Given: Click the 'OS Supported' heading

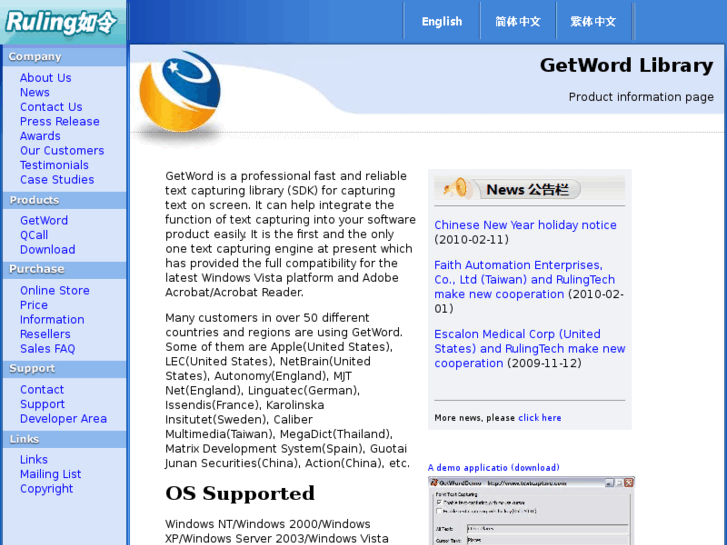Looking at the screenshot, I should tap(240, 493).
